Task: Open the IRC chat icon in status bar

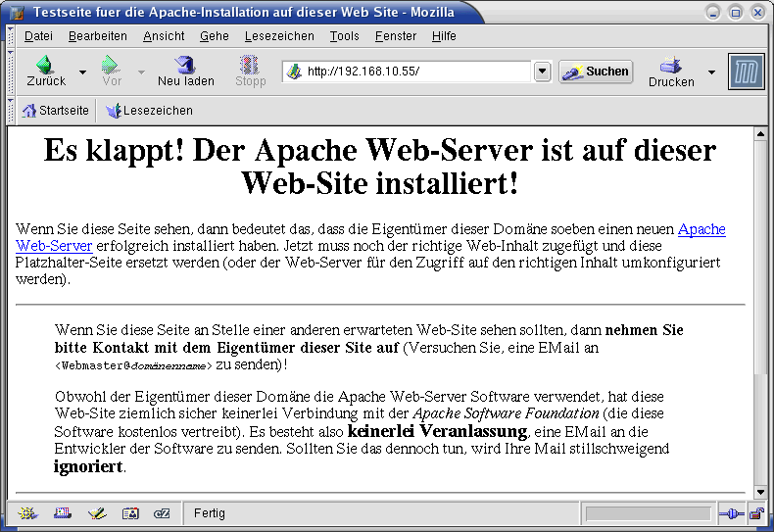Action: click(x=162, y=513)
